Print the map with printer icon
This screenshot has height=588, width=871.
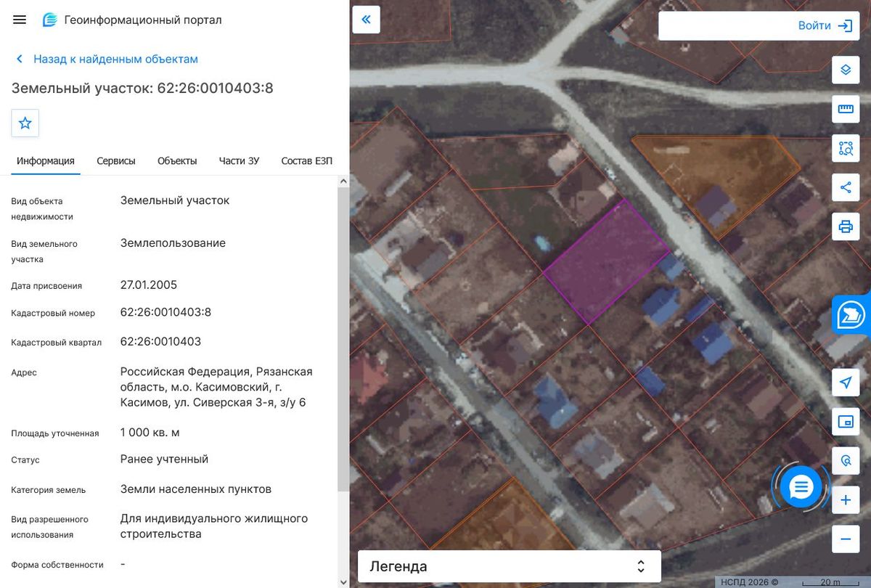(x=846, y=226)
